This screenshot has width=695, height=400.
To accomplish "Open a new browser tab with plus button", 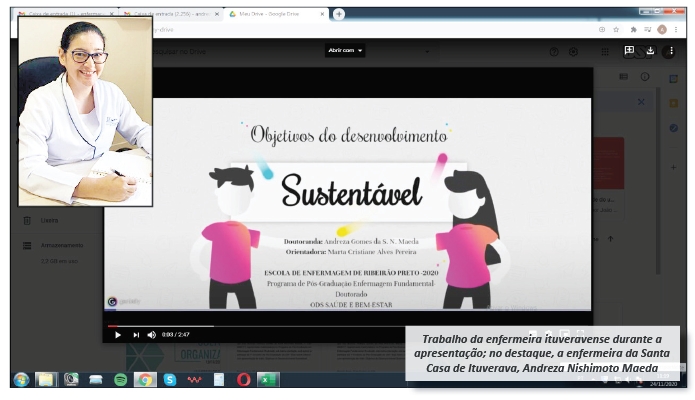I will coord(339,14).
